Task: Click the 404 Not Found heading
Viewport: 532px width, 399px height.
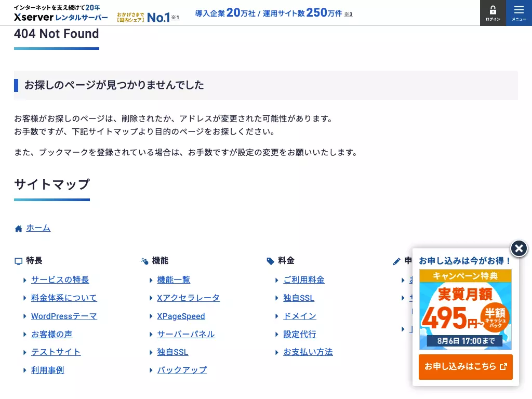Action: pyautogui.click(x=56, y=34)
